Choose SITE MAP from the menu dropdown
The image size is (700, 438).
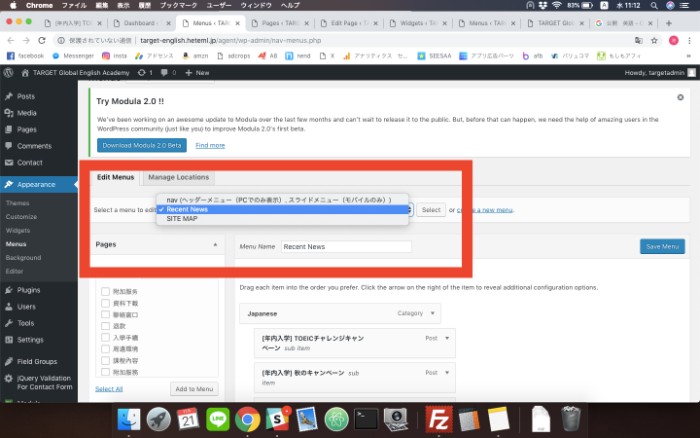pos(182,219)
